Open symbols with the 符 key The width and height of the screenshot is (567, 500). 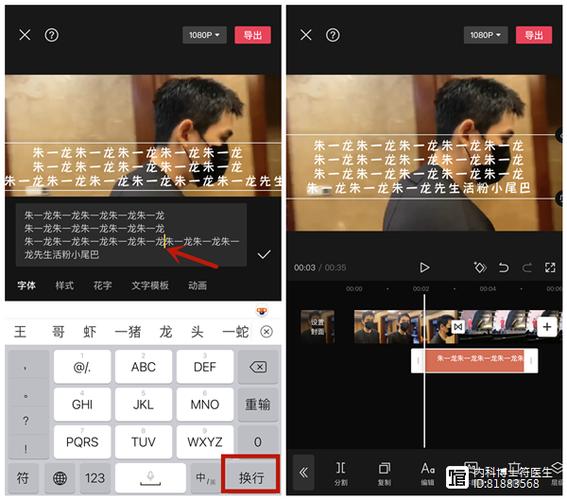[23, 478]
